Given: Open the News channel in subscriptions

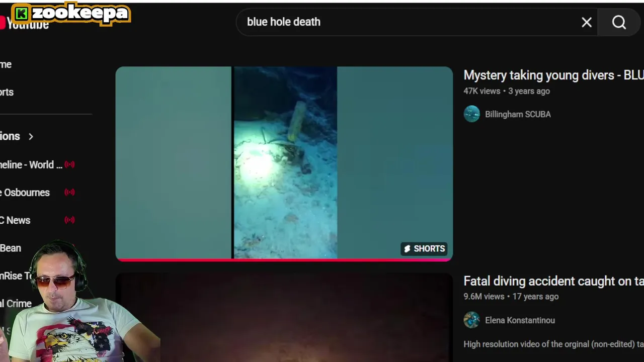Looking at the screenshot, I should pyautogui.click(x=15, y=220).
